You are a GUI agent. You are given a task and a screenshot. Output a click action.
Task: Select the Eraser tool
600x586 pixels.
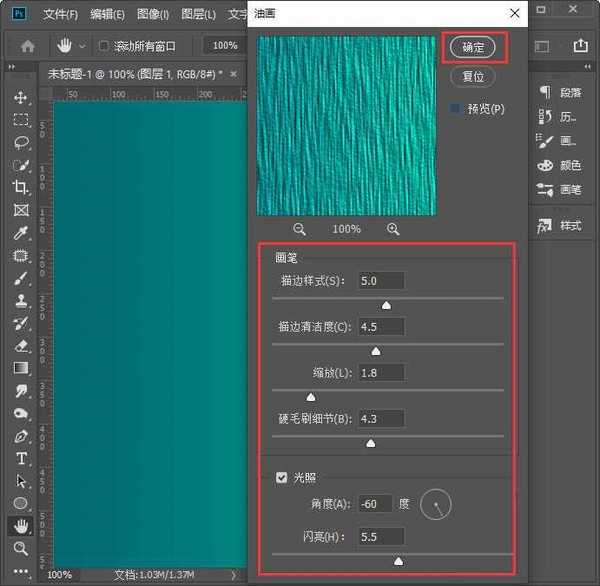click(20, 346)
